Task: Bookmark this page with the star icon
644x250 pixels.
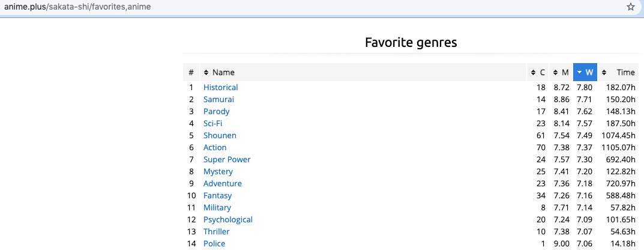Action: click(631, 7)
